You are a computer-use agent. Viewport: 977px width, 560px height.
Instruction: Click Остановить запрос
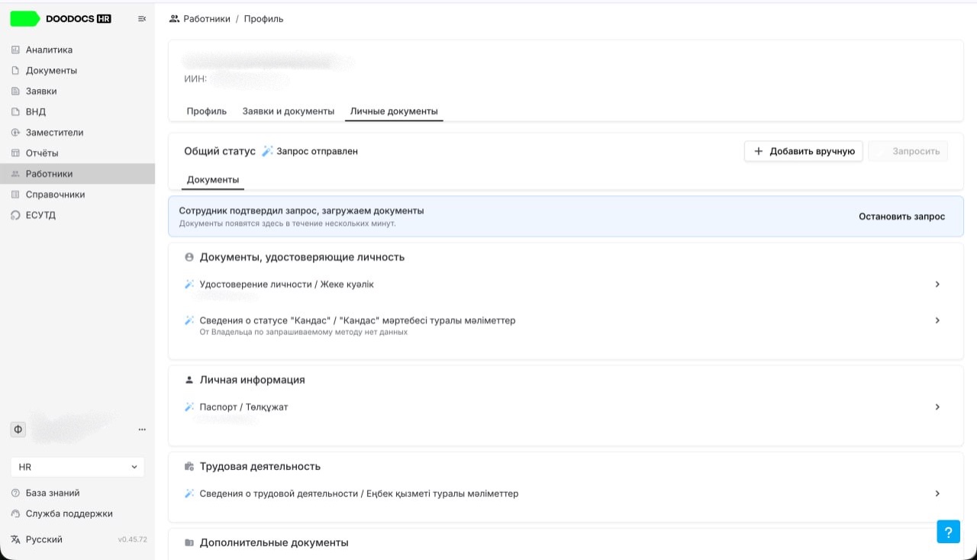click(x=901, y=217)
